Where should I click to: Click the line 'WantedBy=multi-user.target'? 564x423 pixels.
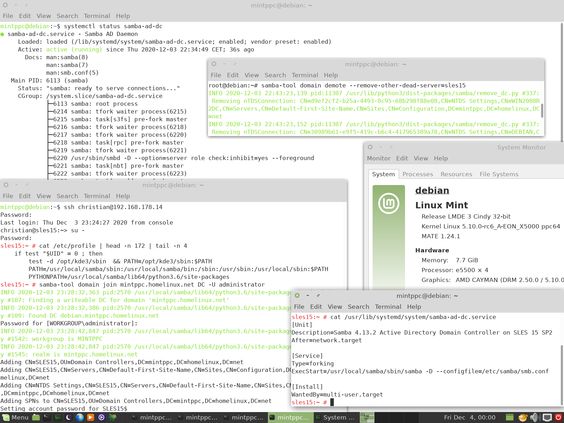[x=337, y=395]
